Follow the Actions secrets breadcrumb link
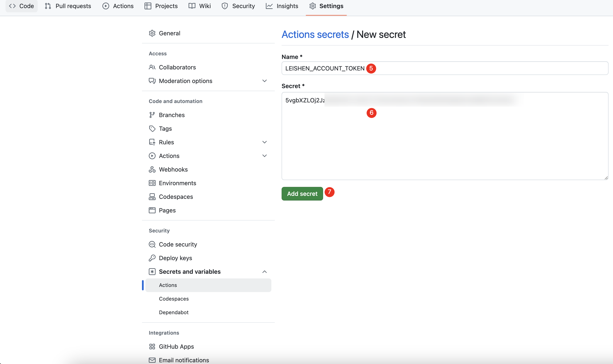Screen dimensions: 613x364 [315, 34]
